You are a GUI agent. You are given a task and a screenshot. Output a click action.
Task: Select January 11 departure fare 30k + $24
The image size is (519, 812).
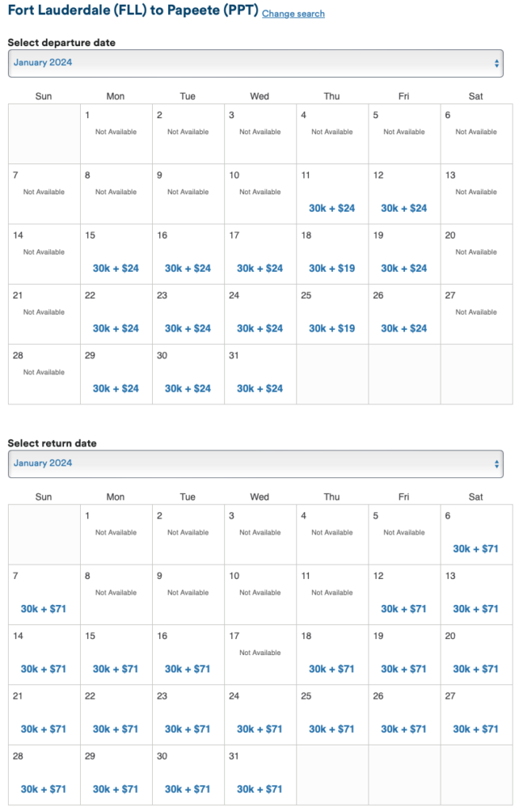332,209
